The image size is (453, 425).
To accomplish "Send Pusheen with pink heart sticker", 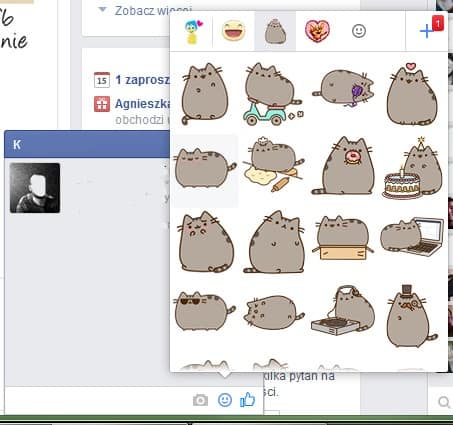I will click(412, 94).
